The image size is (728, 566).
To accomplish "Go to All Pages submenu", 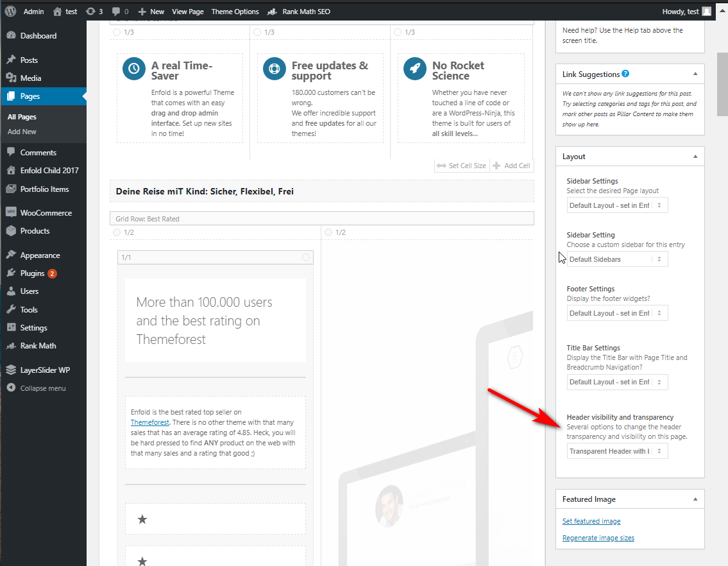I will (x=22, y=117).
